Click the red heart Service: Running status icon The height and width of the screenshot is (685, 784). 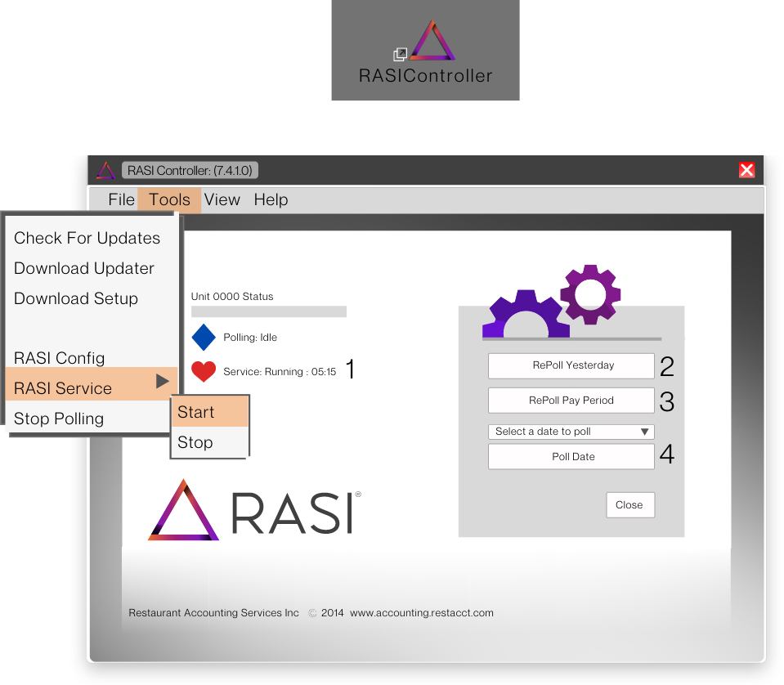pyautogui.click(x=202, y=370)
